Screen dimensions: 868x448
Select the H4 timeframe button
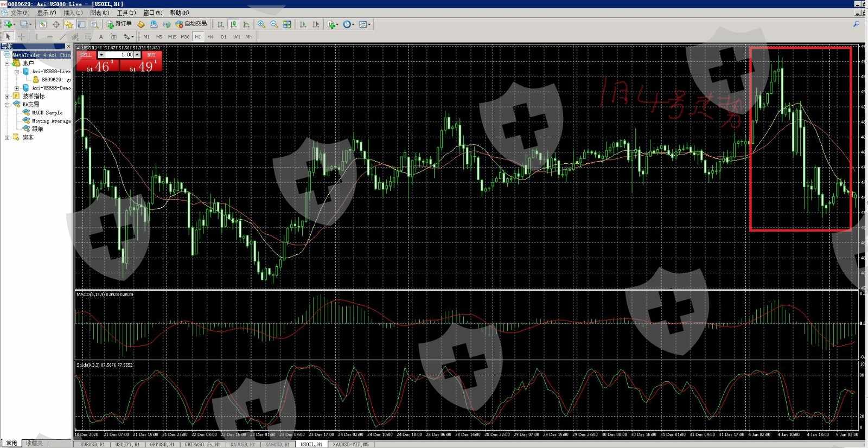pyautogui.click(x=210, y=37)
